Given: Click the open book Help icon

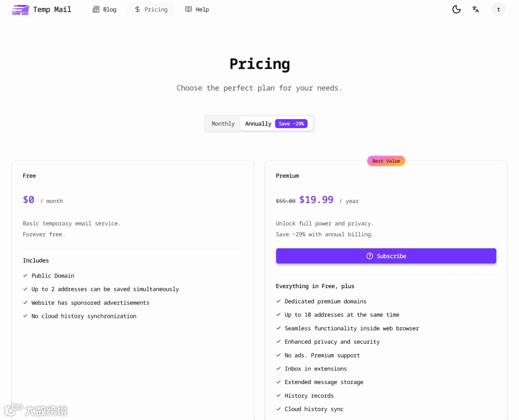Looking at the screenshot, I should coord(188,10).
